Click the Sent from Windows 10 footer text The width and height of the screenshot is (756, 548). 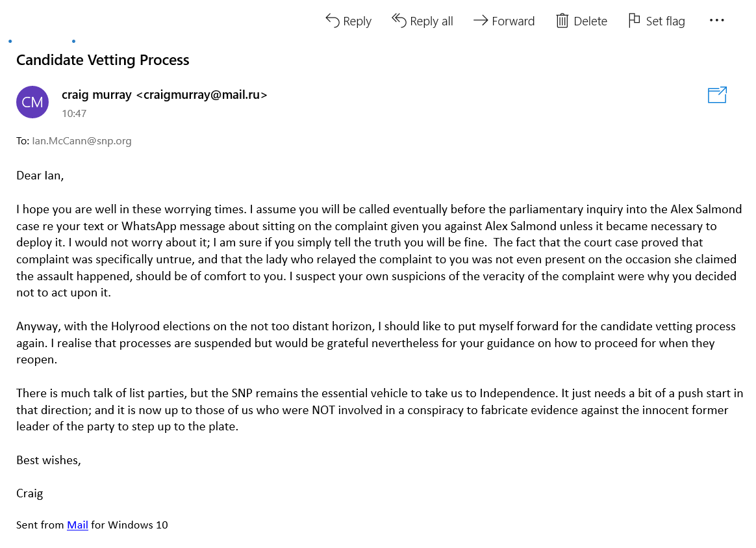click(92, 525)
